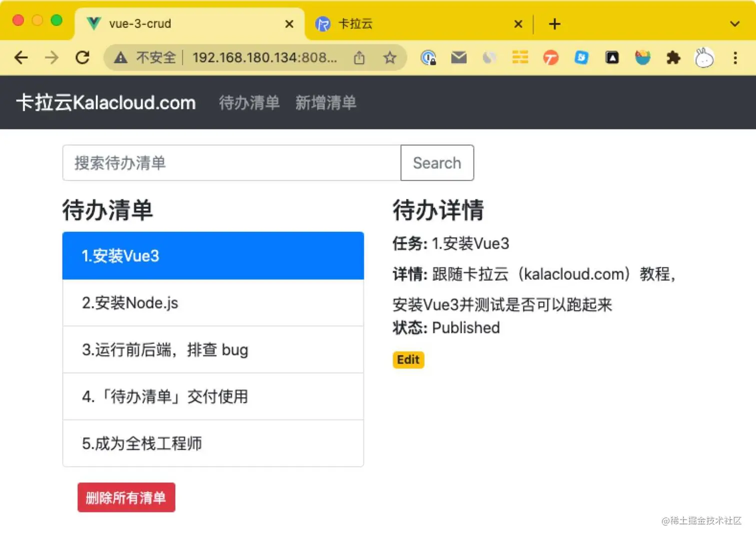This screenshot has height=540, width=756.
Task: Select list item 1.安装Vue3
Action: (x=213, y=256)
